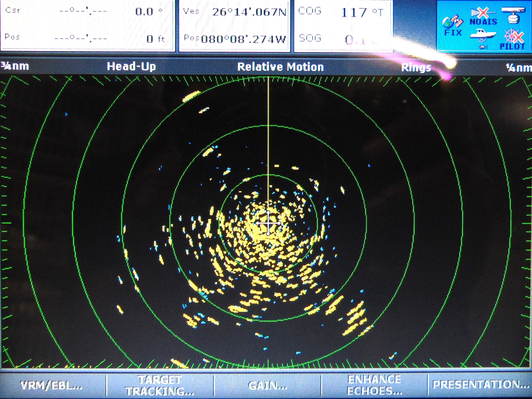Tap the NO AIS status icon
The image size is (532, 399).
click(x=483, y=17)
